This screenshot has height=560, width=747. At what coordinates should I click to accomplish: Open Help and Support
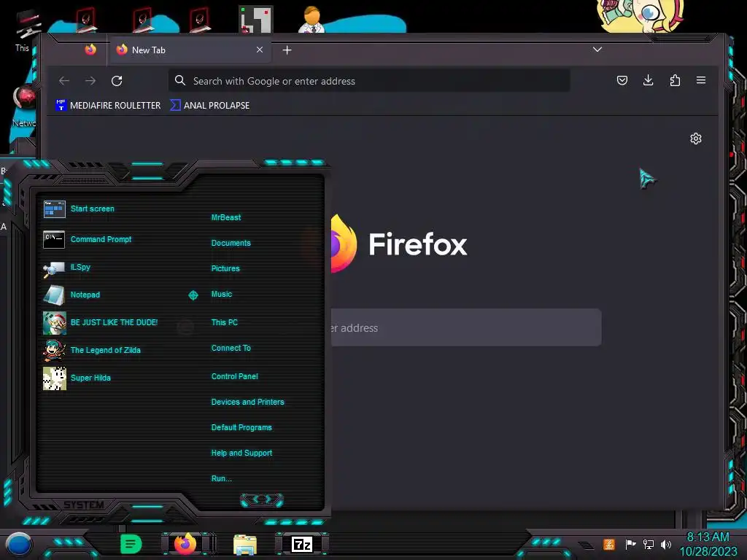pyautogui.click(x=241, y=454)
